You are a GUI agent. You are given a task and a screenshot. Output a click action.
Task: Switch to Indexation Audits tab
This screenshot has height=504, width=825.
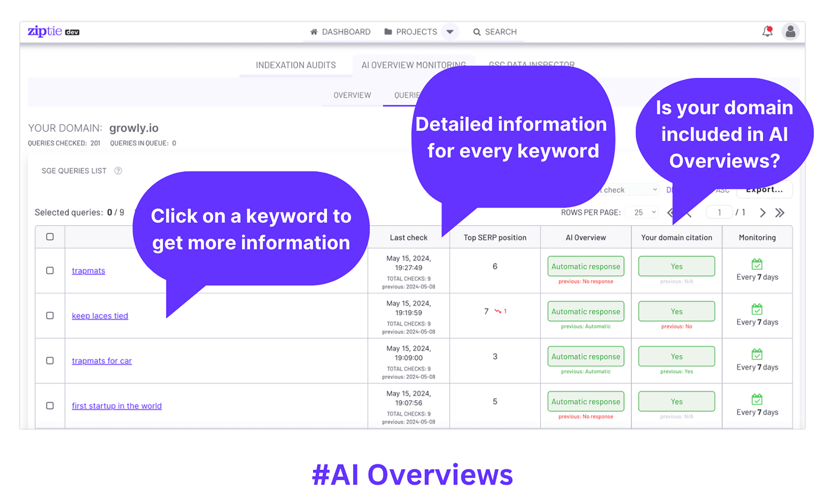pos(296,65)
